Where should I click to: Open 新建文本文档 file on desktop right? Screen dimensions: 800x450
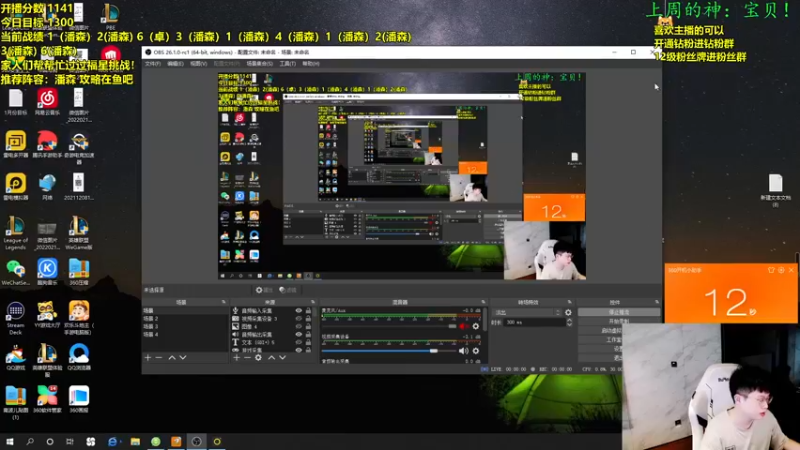776,183
